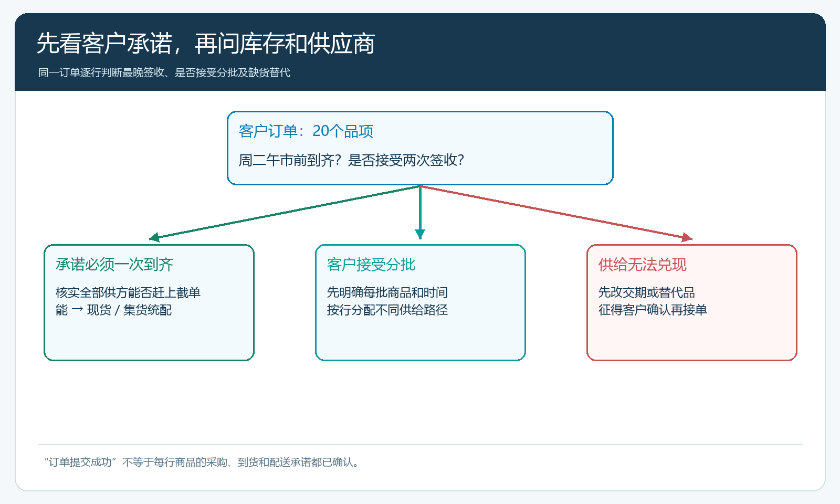Select the line 先改交期或替代品

[647, 292]
